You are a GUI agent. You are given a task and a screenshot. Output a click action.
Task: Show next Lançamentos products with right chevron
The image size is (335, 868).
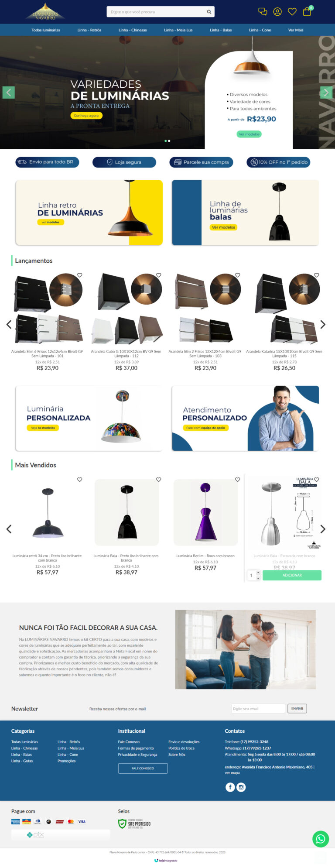coord(323,324)
